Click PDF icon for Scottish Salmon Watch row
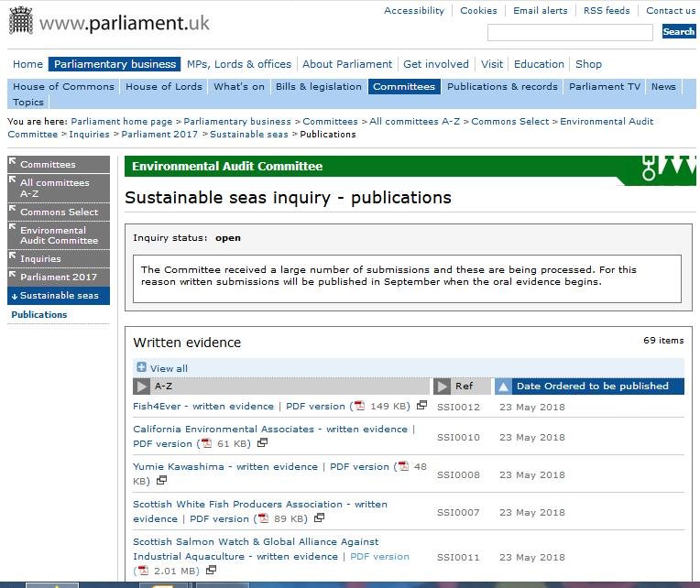Image resolution: width=700 pixels, height=588 pixels. [x=143, y=571]
